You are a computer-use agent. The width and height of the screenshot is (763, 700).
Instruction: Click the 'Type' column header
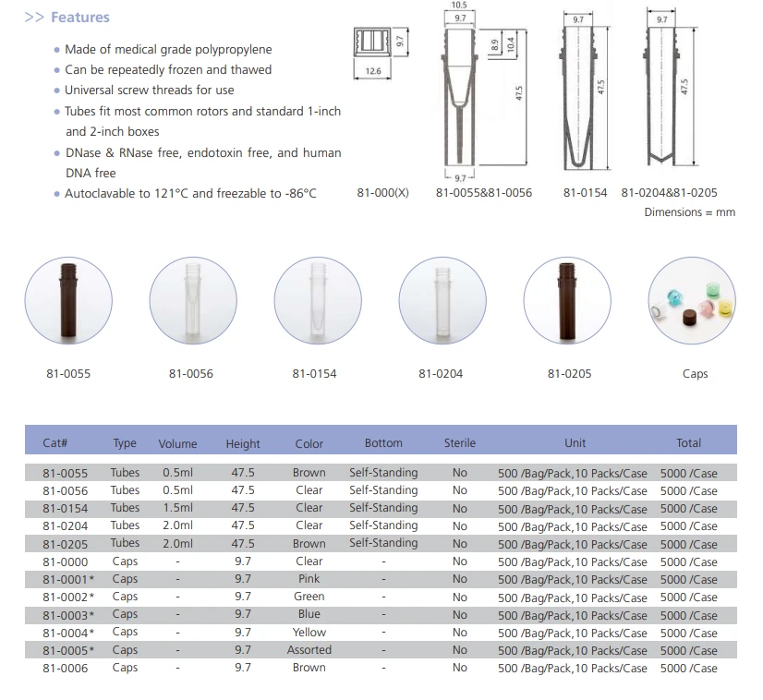pyautogui.click(x=125, y=443)
